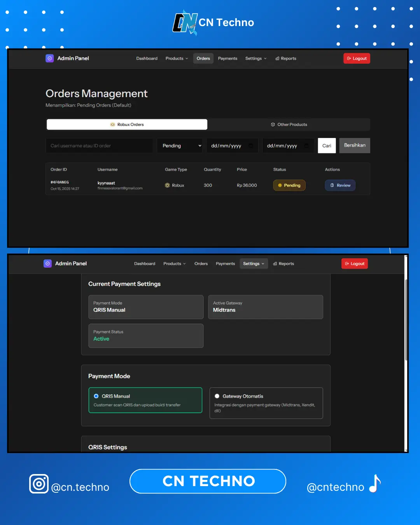The width and height of the screenshot is (420, 525).
Task: Select the Robux Orders tab
Action: [x=127, y=124]
